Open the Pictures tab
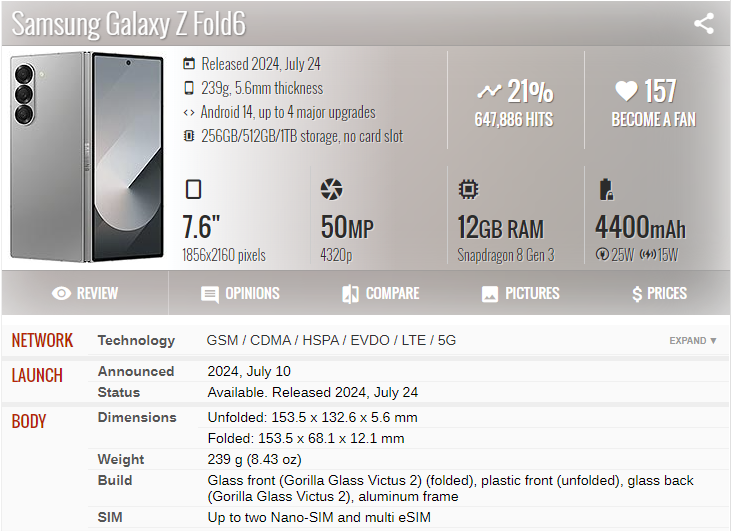Image resolution: width=731 pixels, height=531 pixels. tap(520, 293)
